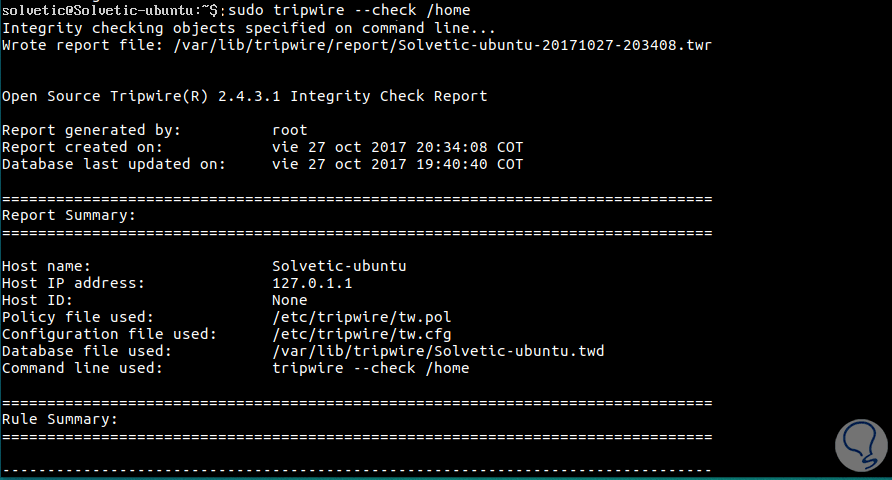The width and height of the screenshot is (892, 480).
Task: Click the Database file used label
Action: point(86,351)
